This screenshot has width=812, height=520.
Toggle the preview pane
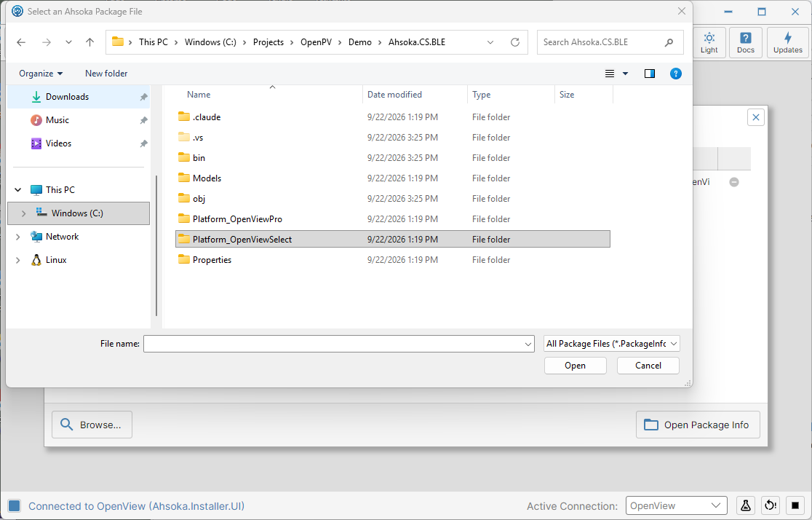pos(650,74)
